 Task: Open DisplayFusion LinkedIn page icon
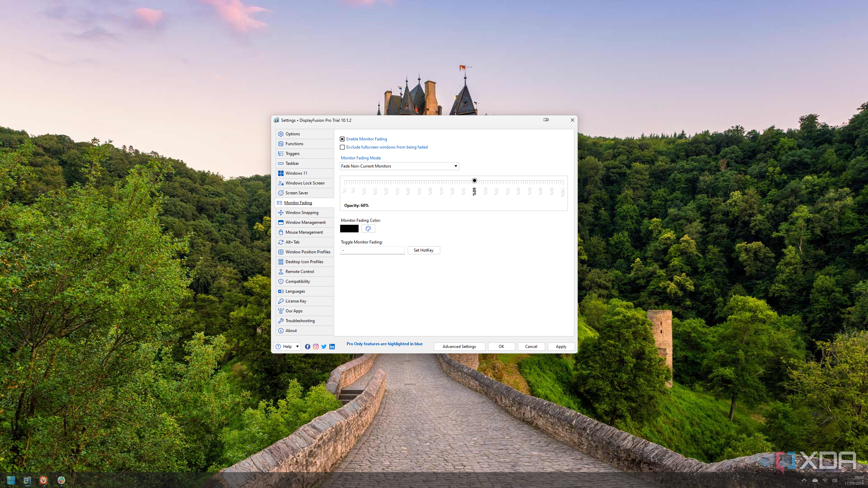coord(332,347)
